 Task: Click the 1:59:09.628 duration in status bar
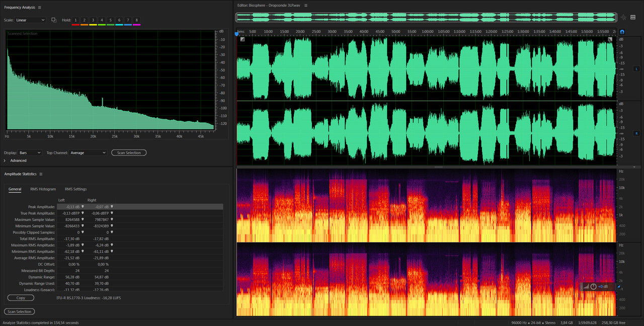[x=588, y=322]
